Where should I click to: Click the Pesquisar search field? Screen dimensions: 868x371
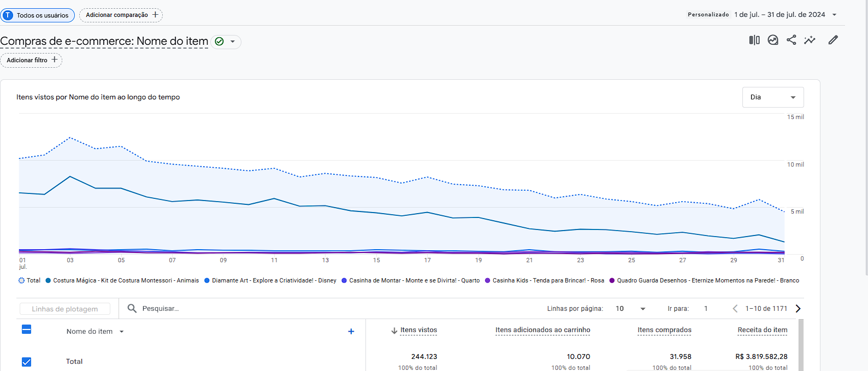point(219,309)
